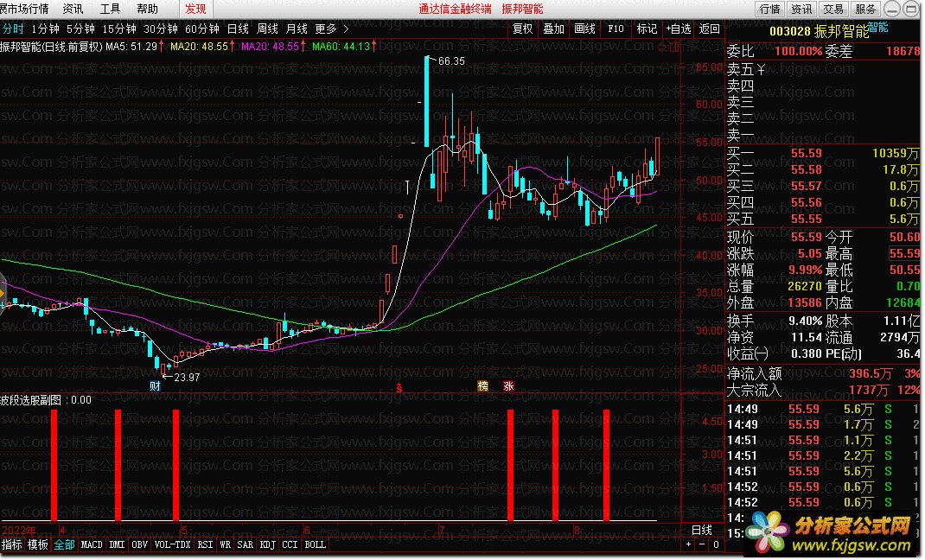Select the 5分钟 period tab

pos(80,29)
